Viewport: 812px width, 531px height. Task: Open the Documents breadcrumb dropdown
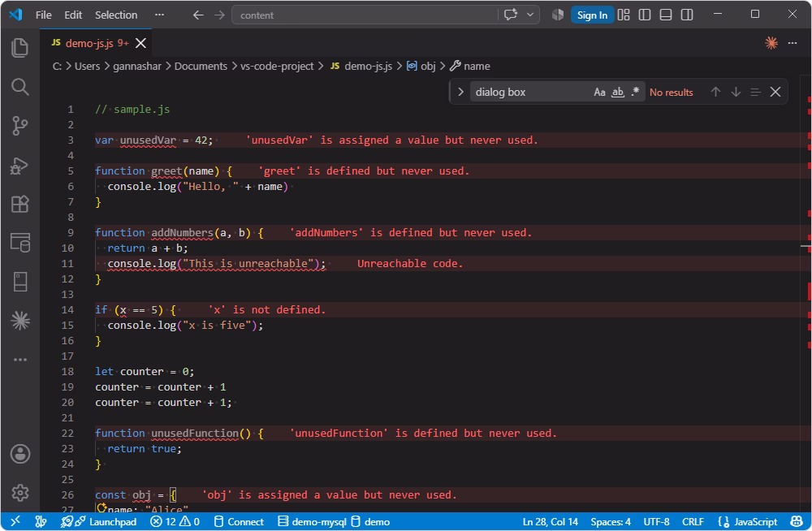[x=201, y=67]
